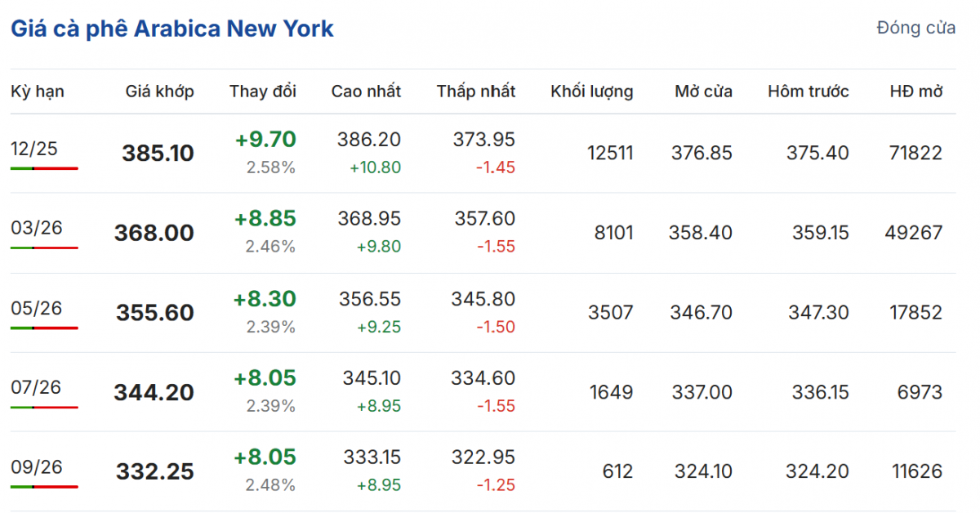Screen dimensions: 980x513
Task: Click the price range bar under 03/26
Action: [44, 248]
